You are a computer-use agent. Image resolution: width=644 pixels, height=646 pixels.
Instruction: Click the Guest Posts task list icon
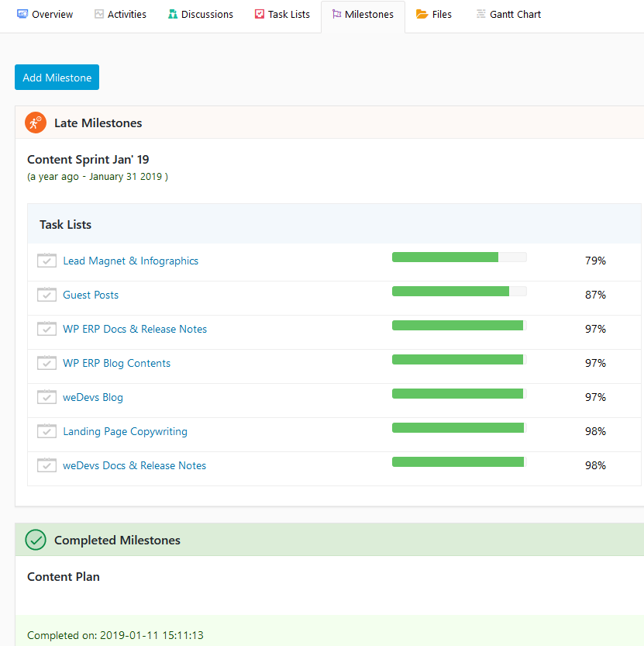pyautogui.click(x=47, y=295)
